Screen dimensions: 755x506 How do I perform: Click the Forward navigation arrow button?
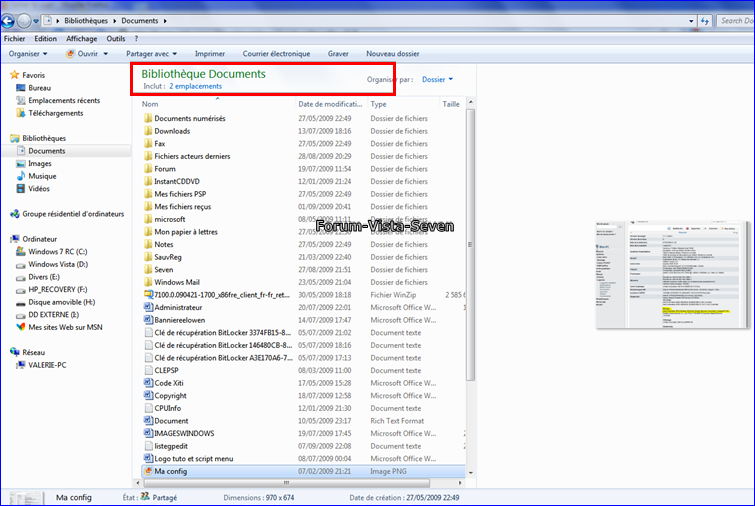tap(24, 21)
